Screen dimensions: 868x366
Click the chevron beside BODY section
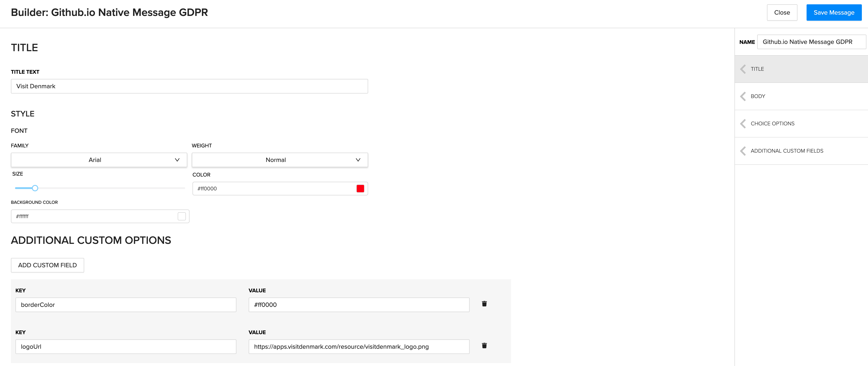[x=743, y=96]
